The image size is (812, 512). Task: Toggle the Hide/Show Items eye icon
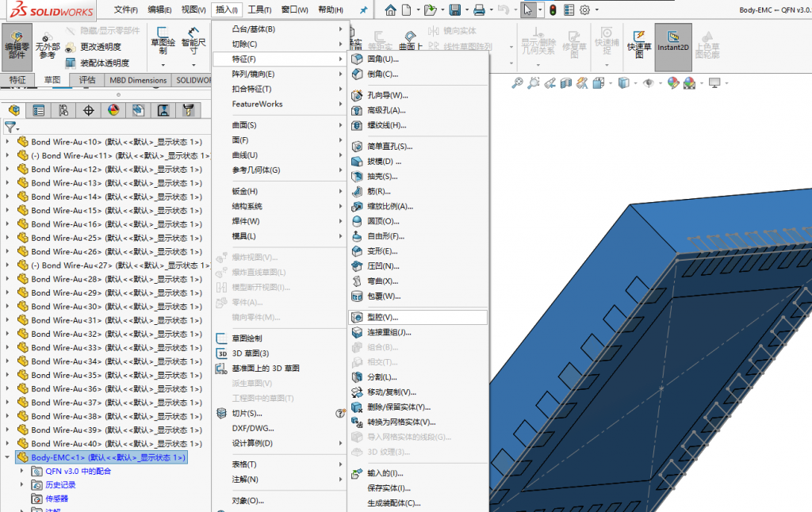pyautogui.click(x=648, y=83)
